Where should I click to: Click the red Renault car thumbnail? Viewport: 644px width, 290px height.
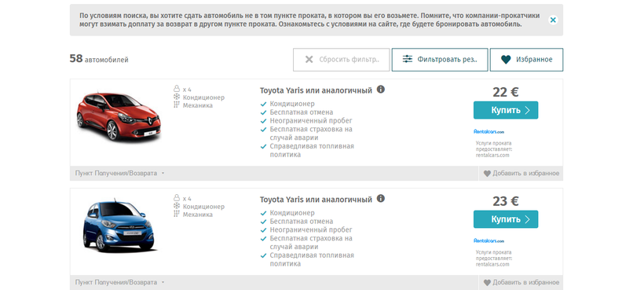[x=119, y=116]
